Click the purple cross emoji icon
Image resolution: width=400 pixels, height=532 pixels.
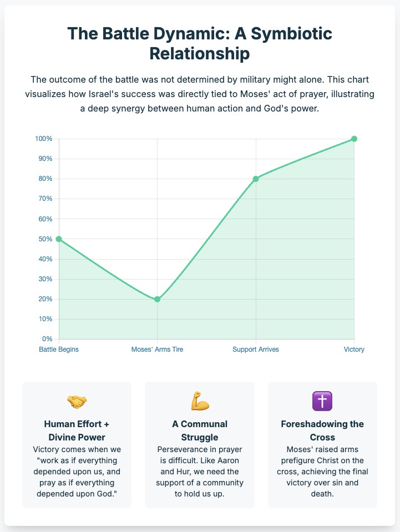click(322, 401)
